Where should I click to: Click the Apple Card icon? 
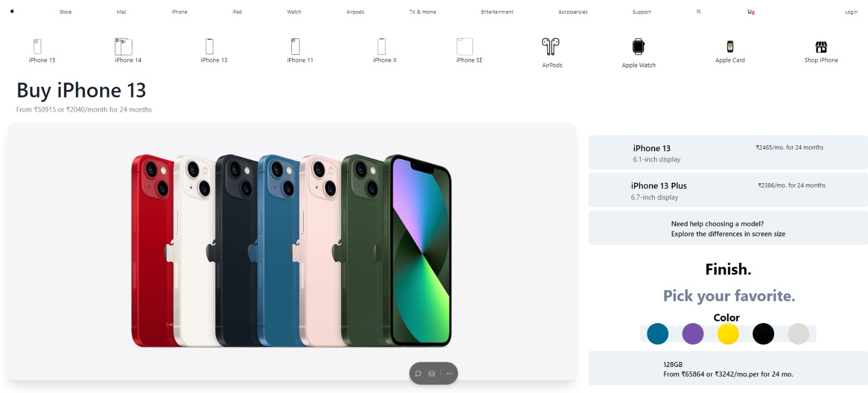[730, 47]
